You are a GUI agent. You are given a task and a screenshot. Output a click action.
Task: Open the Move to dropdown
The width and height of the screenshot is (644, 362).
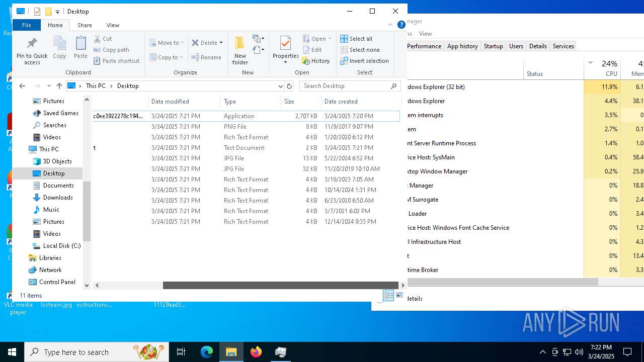click(167, 43)
